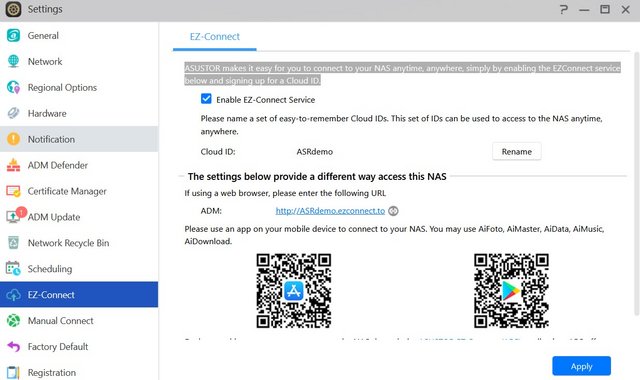Open the General settings icon
640x380 pixels.
(x=13, y=36)
